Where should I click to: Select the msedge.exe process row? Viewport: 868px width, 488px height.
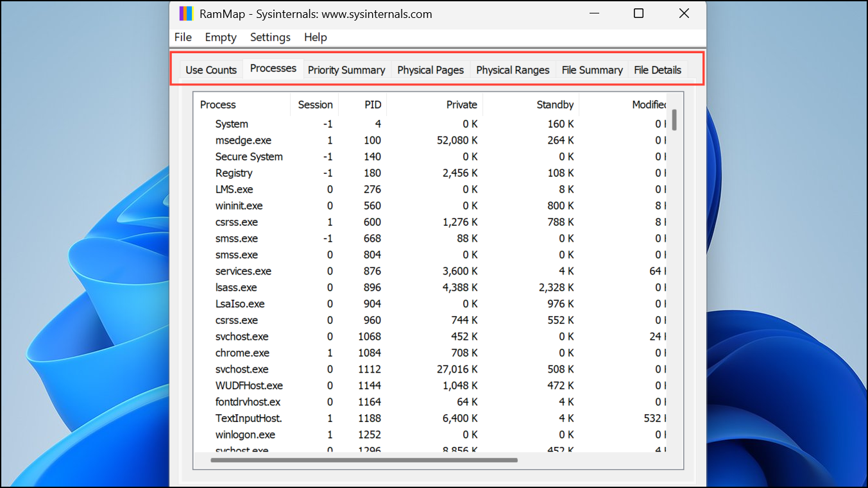243,140
